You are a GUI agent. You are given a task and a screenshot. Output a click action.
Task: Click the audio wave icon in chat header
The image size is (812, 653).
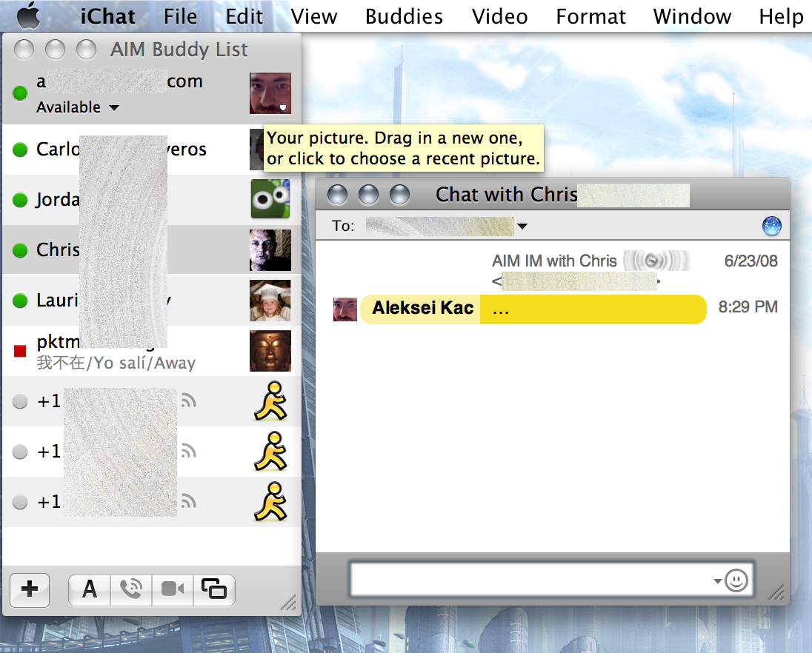coord(656,261)
